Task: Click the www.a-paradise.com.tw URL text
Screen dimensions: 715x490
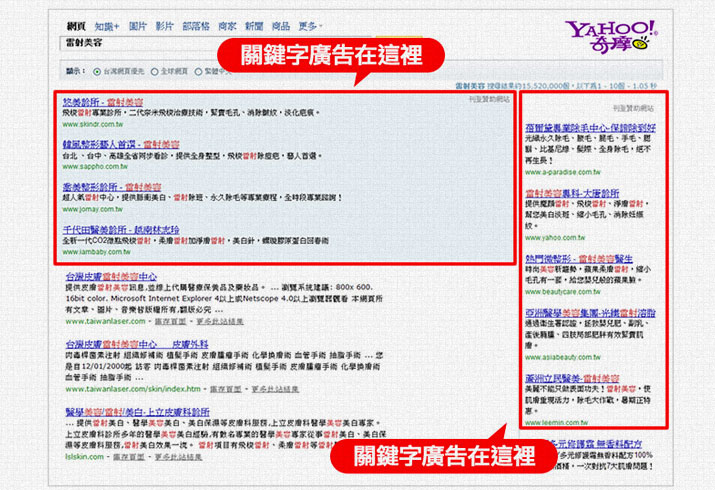Action: (x=563, y=172)
